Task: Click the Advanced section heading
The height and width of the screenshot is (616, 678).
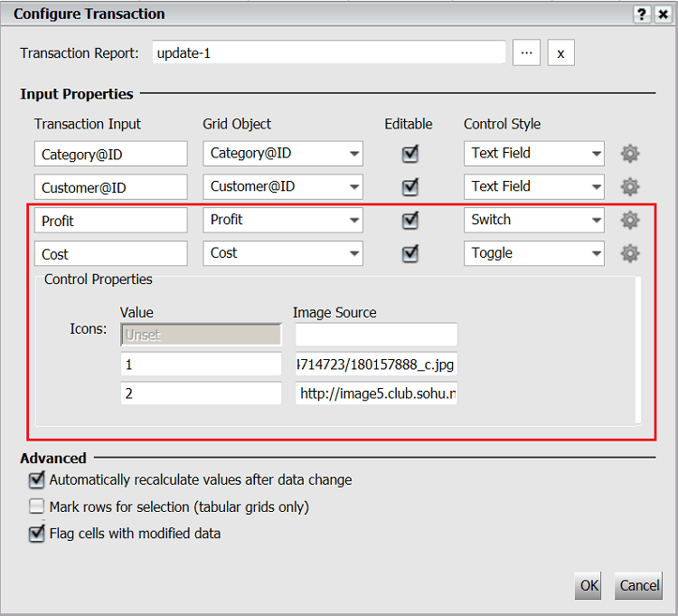Action: [x=53, y=458]
